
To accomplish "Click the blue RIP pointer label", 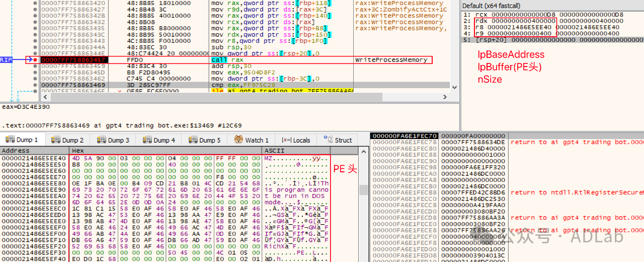I will (6, 60).
